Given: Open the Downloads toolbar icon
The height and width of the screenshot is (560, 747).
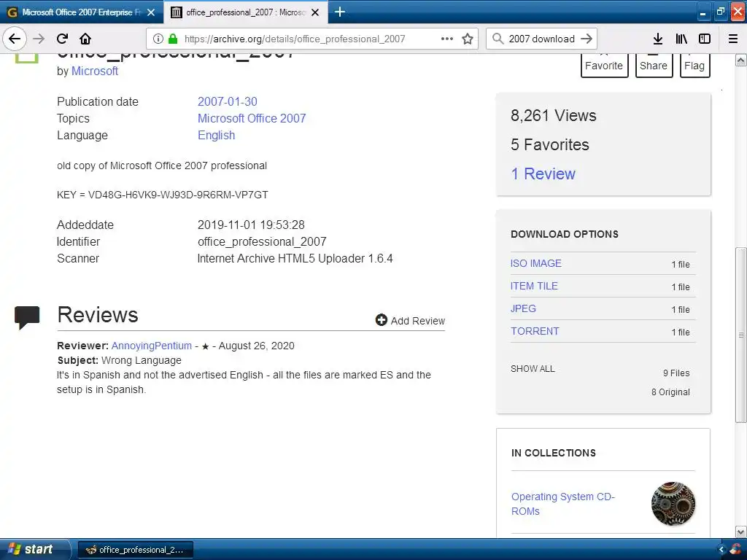Looking at the screenshot, I should coord(658,39).
